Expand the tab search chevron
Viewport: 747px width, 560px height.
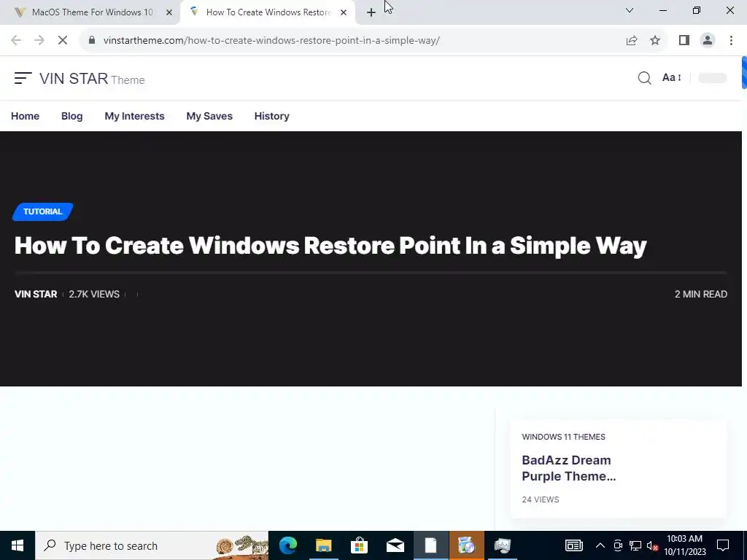(630, 10)
